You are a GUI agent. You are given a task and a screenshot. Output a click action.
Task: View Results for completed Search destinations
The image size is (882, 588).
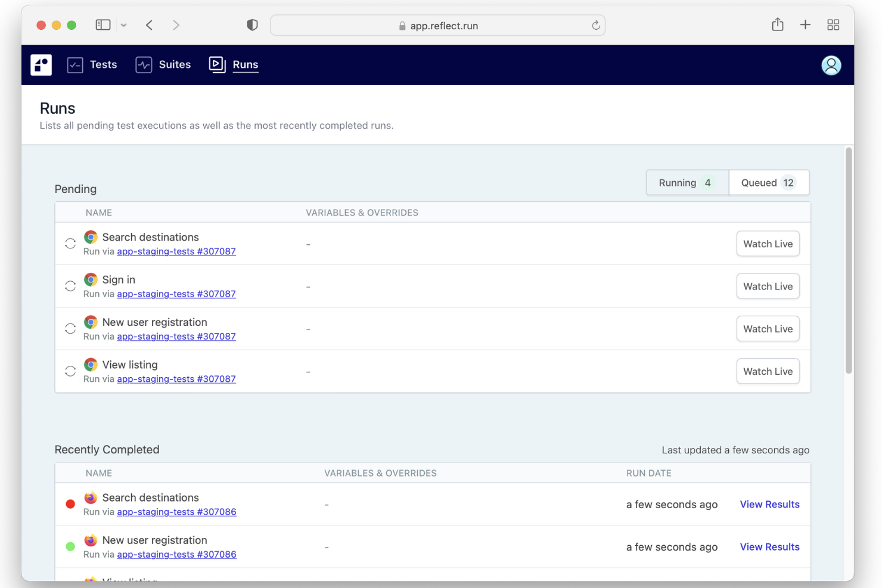769,504
